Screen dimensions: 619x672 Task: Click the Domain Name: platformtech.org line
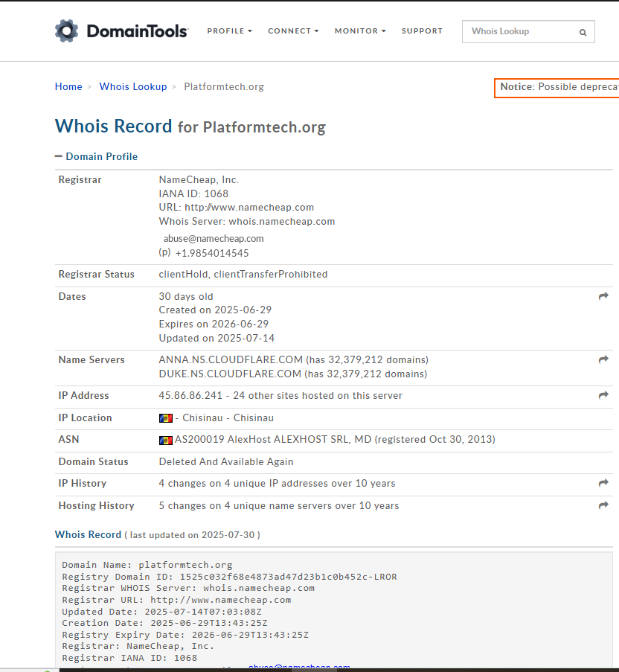(x=147, y=565)
